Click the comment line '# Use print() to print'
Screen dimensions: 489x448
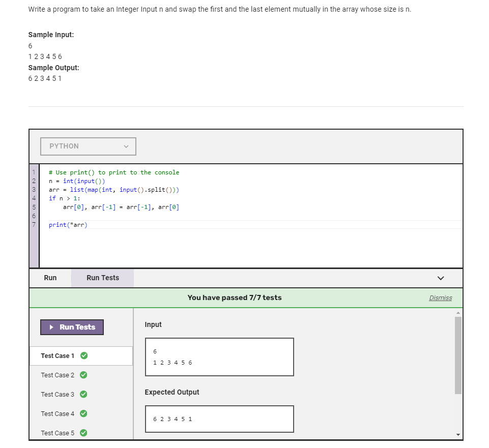click(x=114, y=172)
